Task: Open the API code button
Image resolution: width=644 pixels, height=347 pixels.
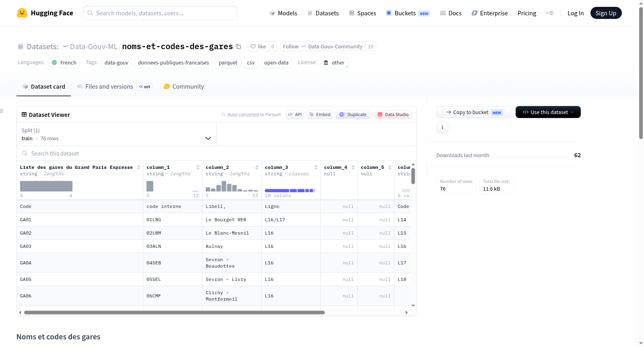Action: (x=295, y=114)
